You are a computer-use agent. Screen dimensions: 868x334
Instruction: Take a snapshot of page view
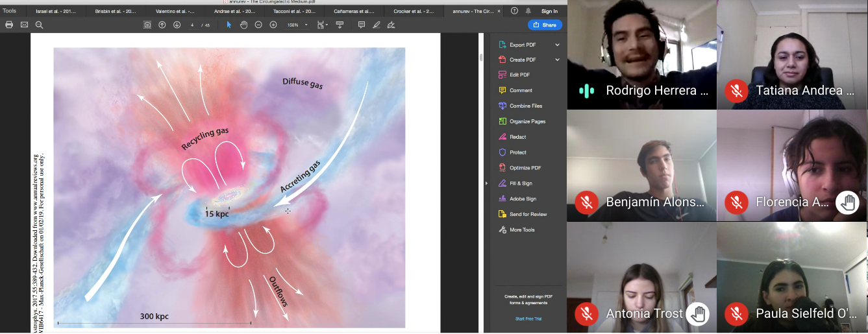[x=147, y=25]
